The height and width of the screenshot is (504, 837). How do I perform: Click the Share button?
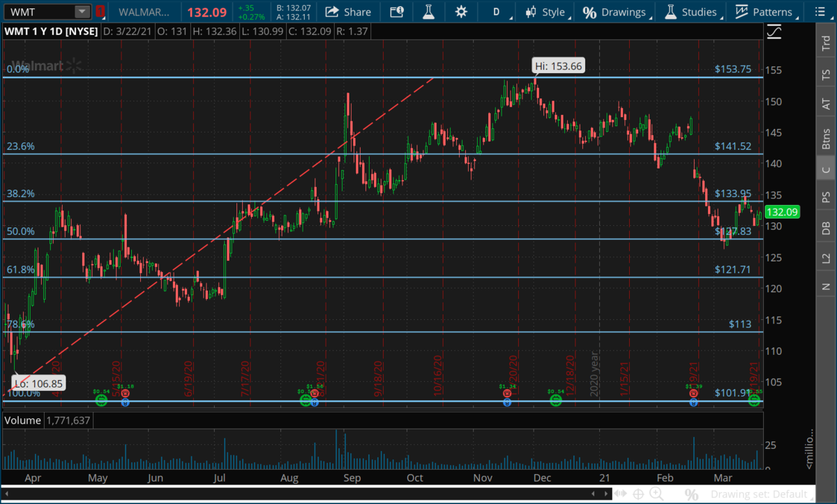tap(348, 11)
